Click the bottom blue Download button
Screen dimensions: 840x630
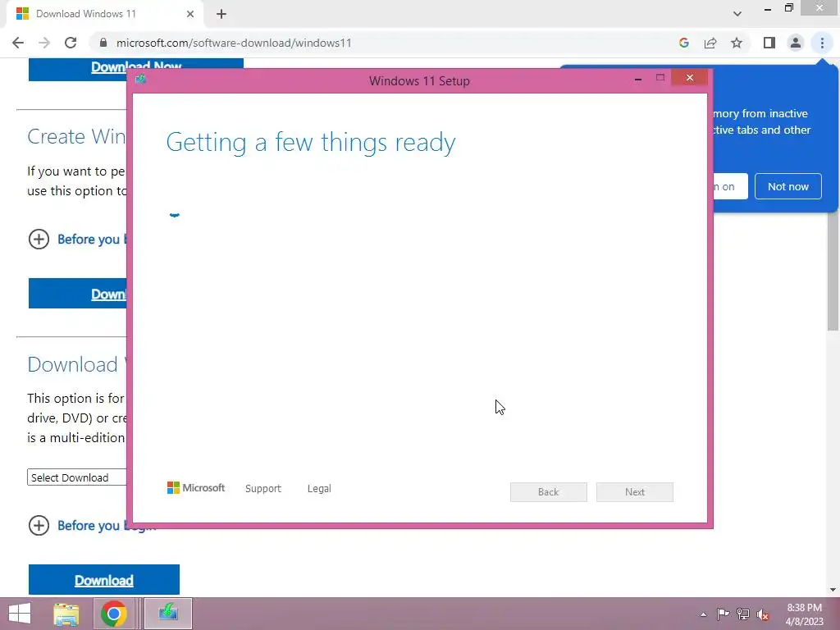click(x=104, y=580)
